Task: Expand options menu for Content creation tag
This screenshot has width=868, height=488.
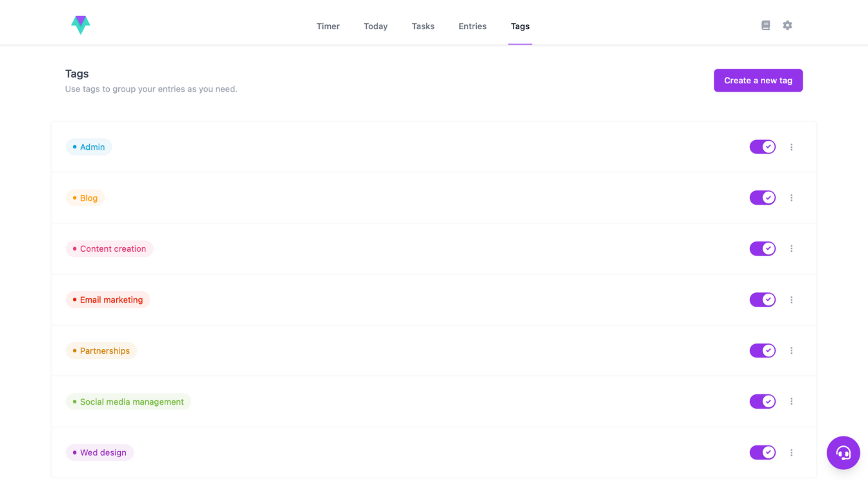Action: [x=791, y=249]
